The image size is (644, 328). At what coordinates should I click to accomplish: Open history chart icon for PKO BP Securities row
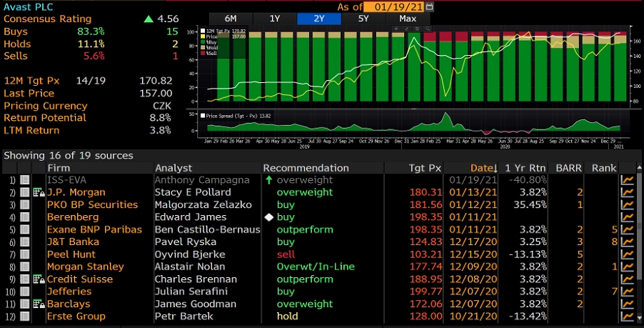(x=627, y=204)
